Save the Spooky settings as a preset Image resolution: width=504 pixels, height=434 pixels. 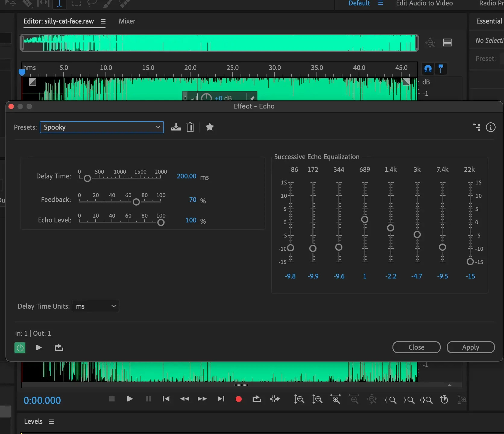coord(176,127)
